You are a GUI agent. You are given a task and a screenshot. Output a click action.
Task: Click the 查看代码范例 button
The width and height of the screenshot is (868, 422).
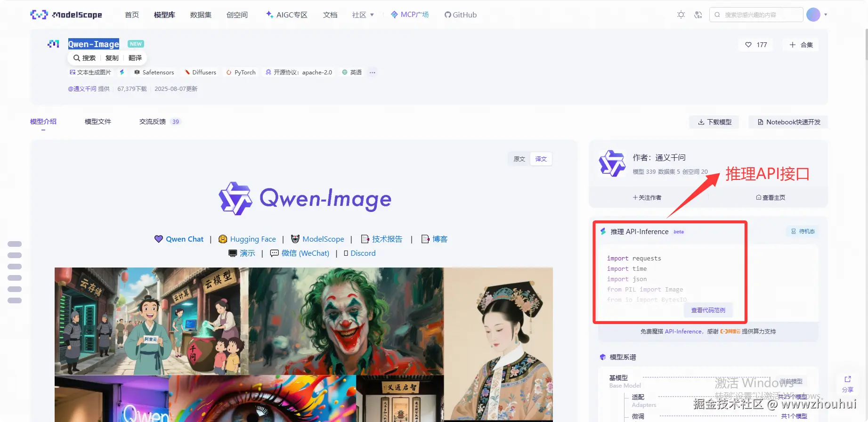[708, 310]
